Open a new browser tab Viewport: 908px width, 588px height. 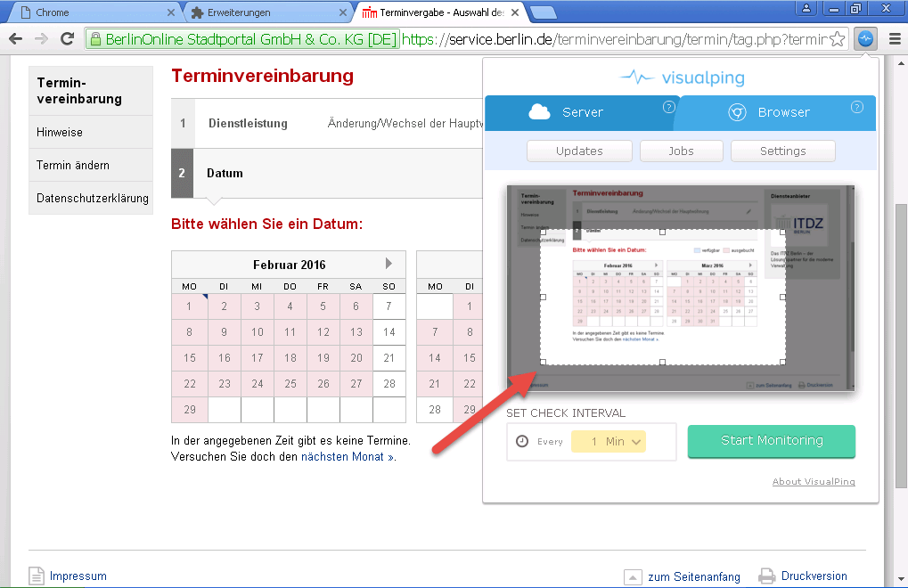pos(543,12)
